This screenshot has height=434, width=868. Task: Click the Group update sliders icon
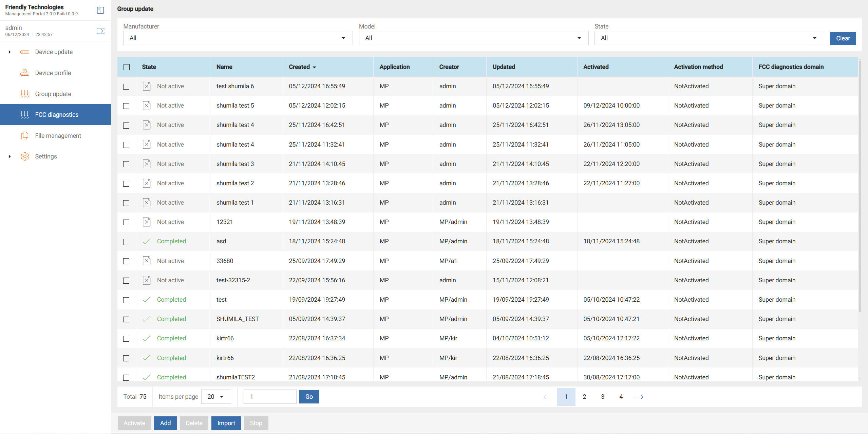pyautogui.click(x=25, y=94)
